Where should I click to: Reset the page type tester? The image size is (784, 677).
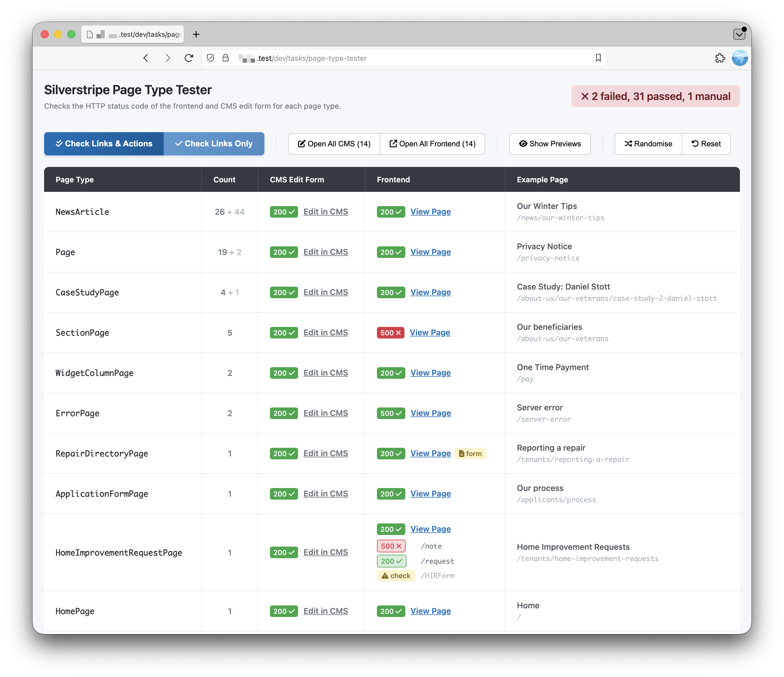(x=706, y=144)
